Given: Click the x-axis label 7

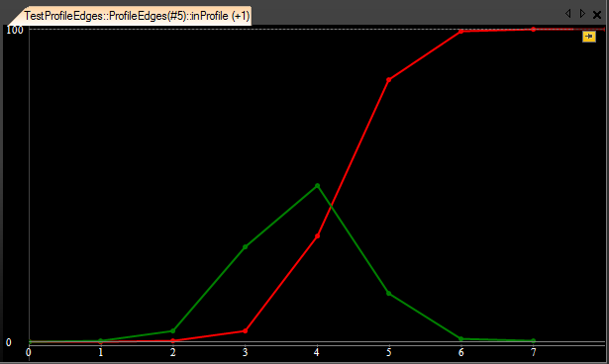Looking at the screenshot, I should [534, 352].
